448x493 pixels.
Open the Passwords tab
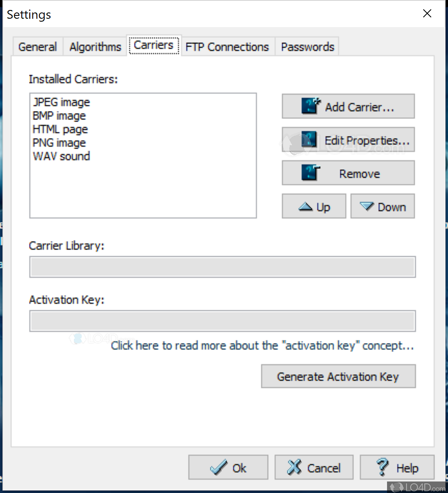click(308, 47)
